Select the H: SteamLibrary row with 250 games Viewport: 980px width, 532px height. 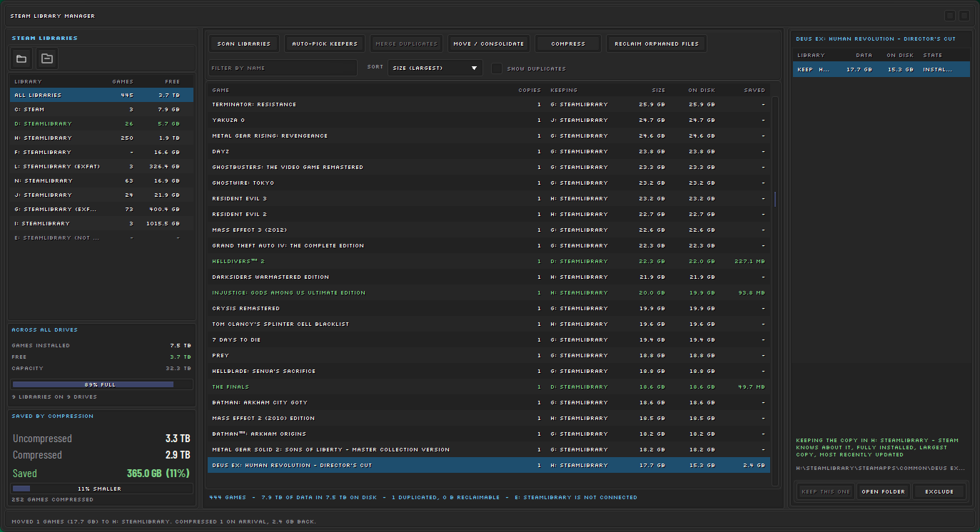pos(101,138)
